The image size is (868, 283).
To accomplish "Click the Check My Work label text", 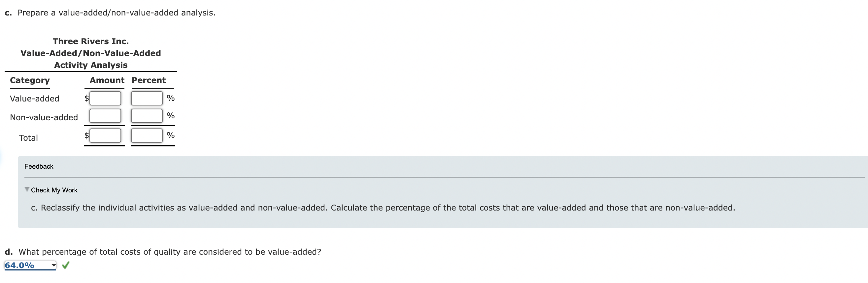I will pos(54,190).
